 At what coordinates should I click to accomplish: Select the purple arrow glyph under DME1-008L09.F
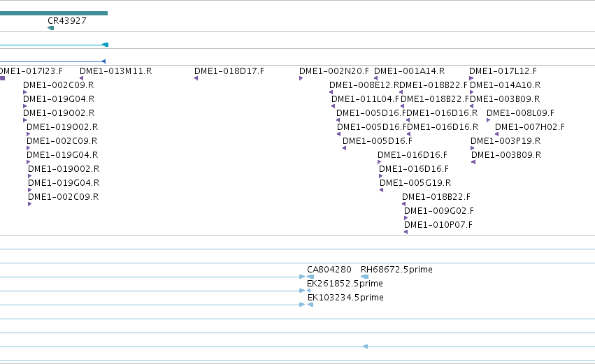(488, 121)
